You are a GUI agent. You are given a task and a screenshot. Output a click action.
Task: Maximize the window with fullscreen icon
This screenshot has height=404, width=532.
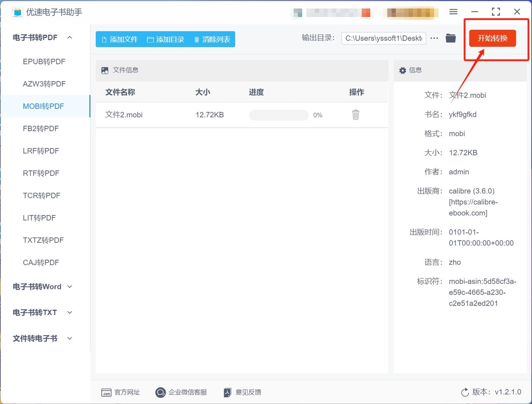496,12
